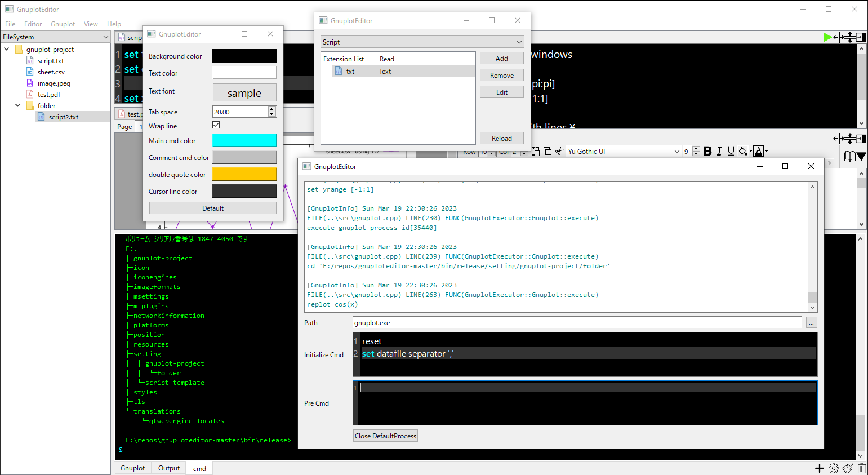868x475 pixels.
Task: Run the script with the green play icon
Action: (x=827, y=37)
